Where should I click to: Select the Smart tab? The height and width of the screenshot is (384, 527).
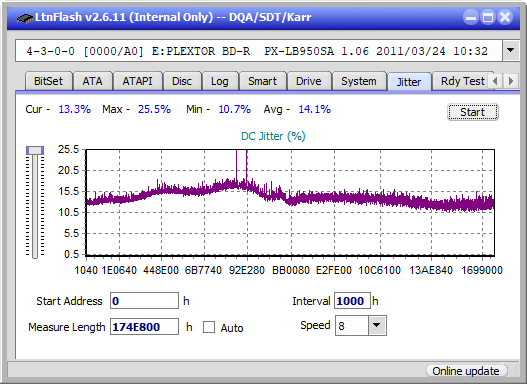pos(262,81)
